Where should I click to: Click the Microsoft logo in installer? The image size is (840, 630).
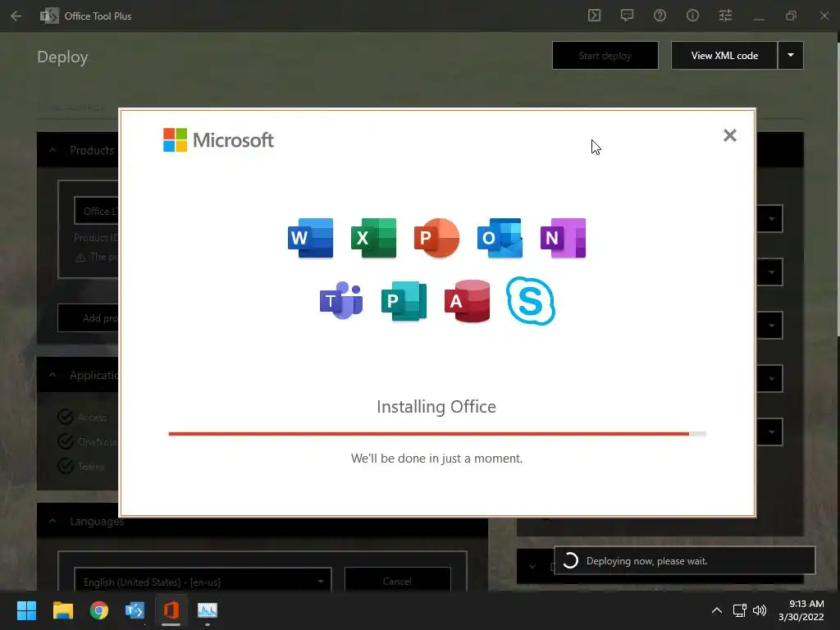click(218, 139)
